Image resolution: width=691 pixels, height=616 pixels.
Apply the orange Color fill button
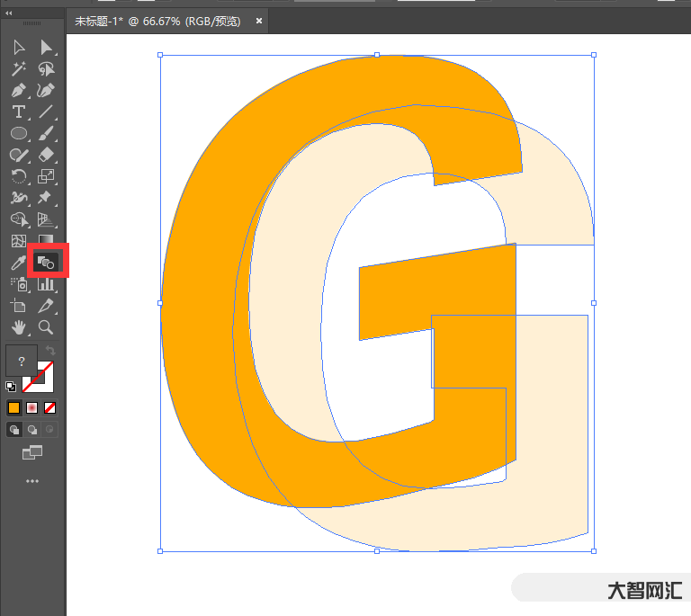point(14,407)
